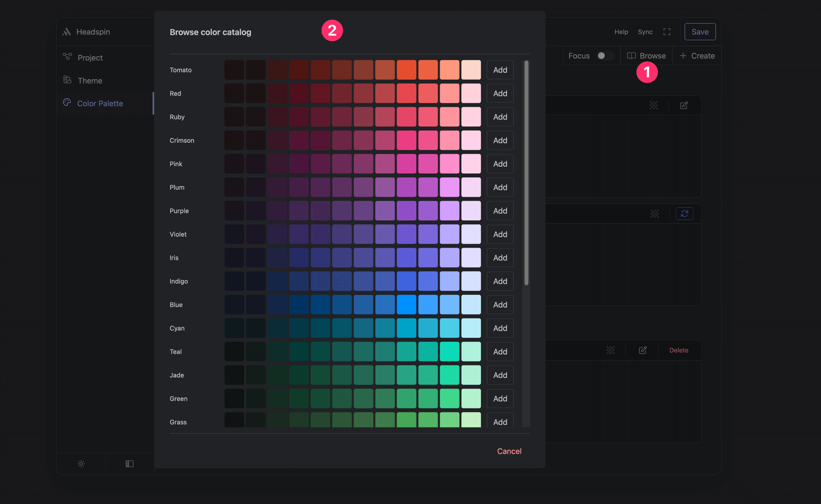This screenshot has height=504, width=821.
Task: Click the Browse book icon
Action: (631, 55)
